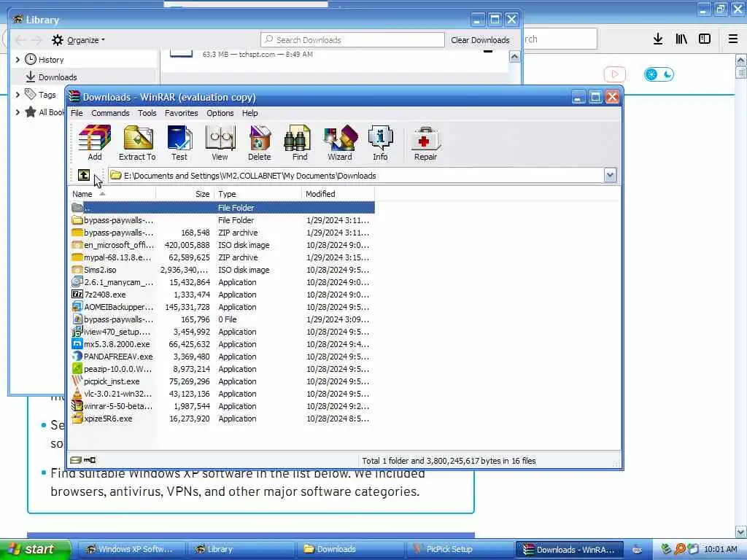This screenshot has width=747, height=560.
Task: Open the Tools menu
Action: pyautogui.click(x=147, y=113)
